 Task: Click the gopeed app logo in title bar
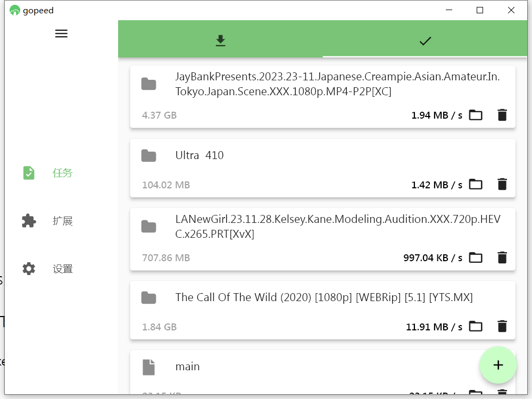click(14, 10)
